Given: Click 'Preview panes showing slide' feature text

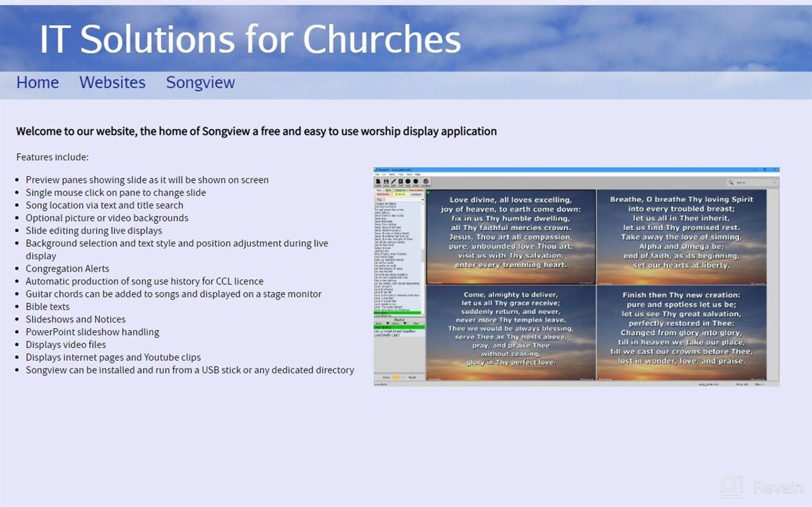Looking at the screenshot, I should [x=147, y=179].
